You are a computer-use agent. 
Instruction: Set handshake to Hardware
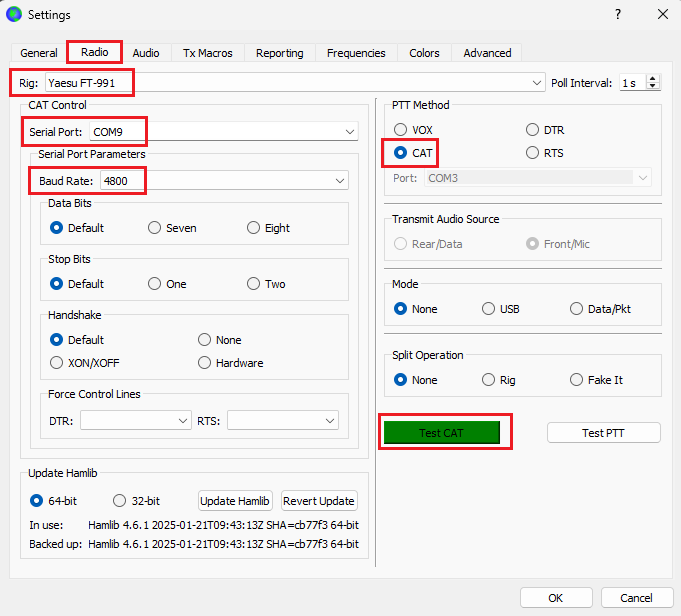[205, 363]
